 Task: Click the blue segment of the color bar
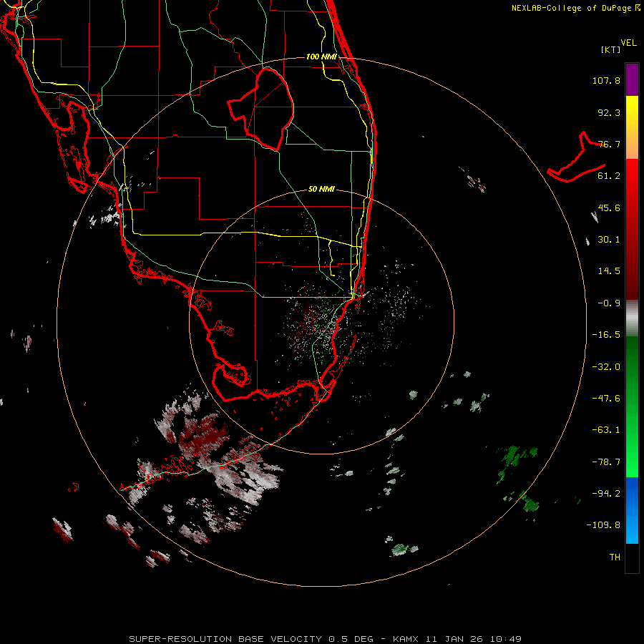(632, 510)
